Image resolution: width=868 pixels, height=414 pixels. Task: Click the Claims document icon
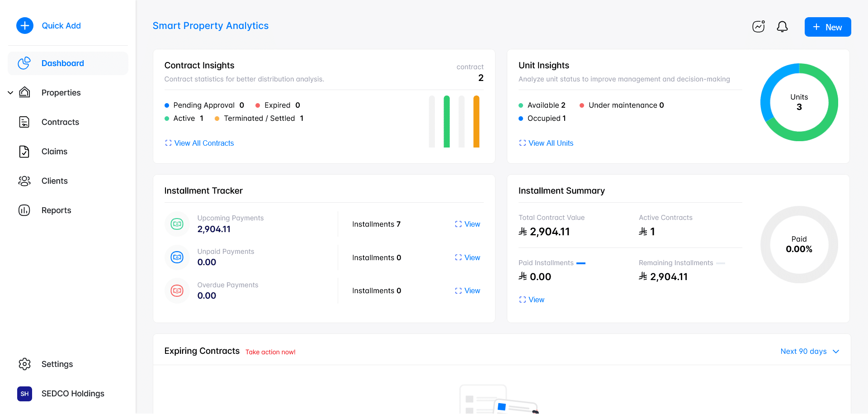pos(24,152)
